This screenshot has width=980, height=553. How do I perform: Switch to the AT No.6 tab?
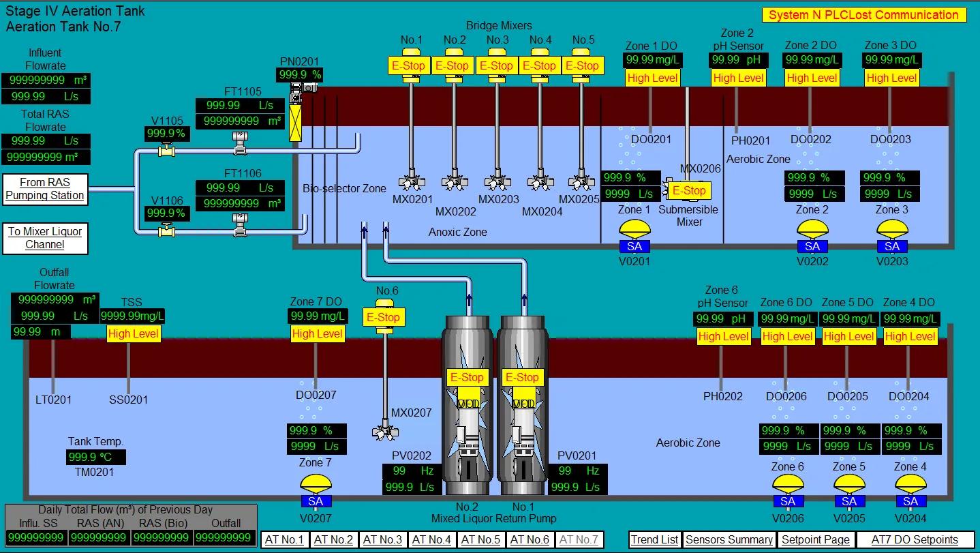pyautogui.click(x=530, y=540)
